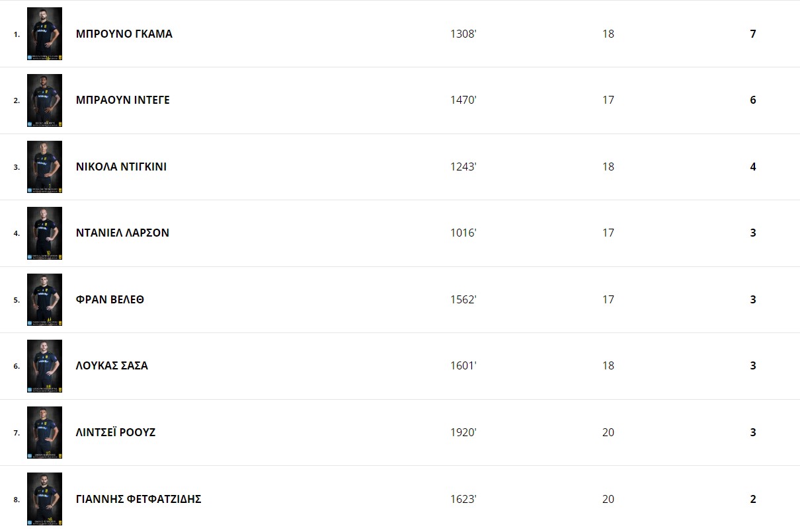
Task: Click ΓΙΑΝΝΗΣ ΦΕΤΦΑΤΖΙΔΗΣ name link
Action: point(139,499)
